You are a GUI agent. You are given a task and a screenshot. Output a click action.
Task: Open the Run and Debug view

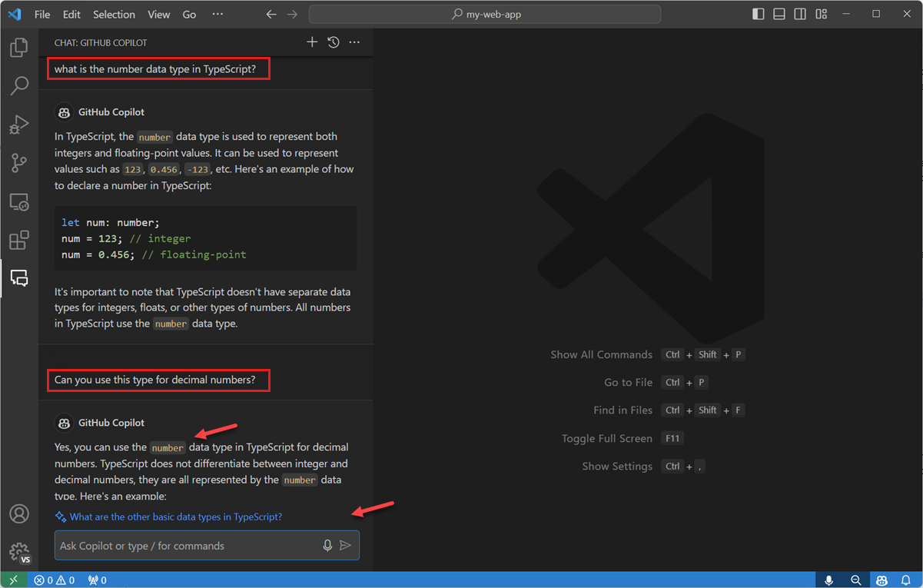pyautogui.click(x=19, y=124)
